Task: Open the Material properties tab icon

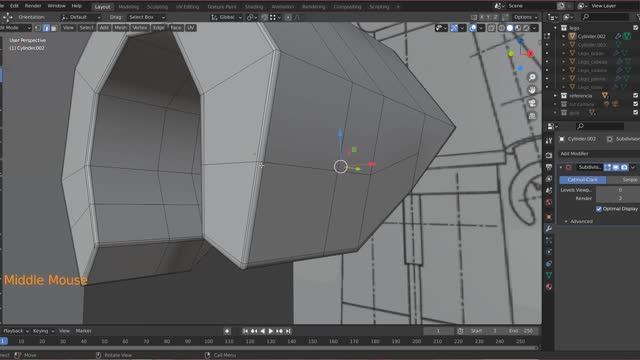Action: [x=549, y=287]
